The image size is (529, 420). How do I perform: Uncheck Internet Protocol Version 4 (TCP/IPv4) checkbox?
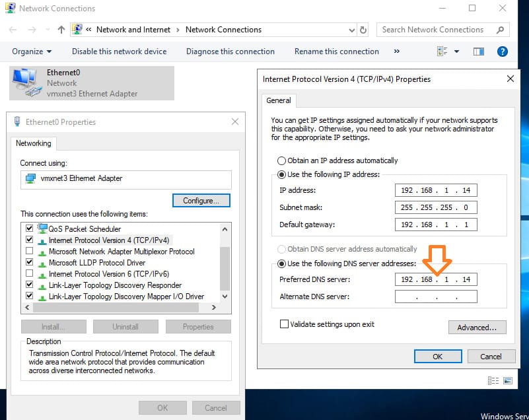(x=29, y=240)
